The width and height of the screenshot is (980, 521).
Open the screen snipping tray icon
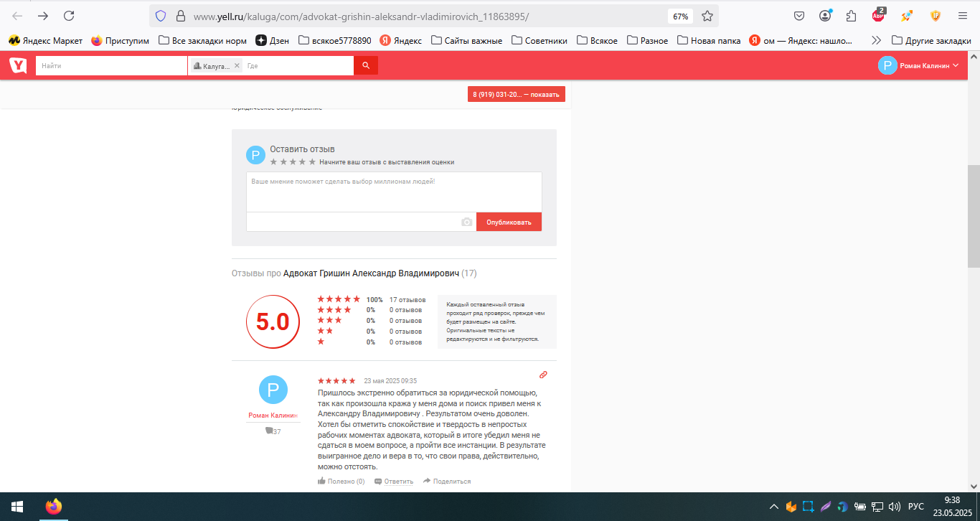pos(809,507)
